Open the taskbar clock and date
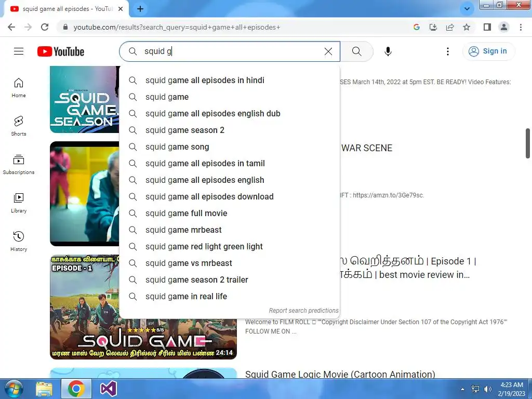 pos(512,389)
